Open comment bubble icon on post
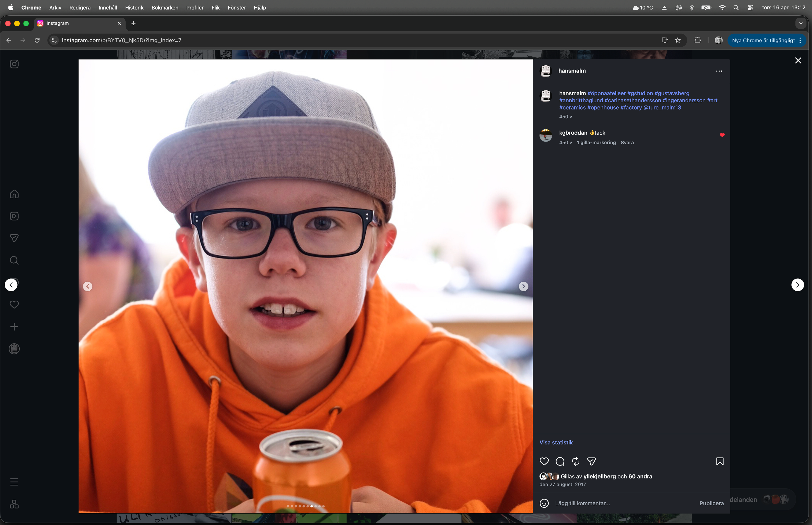Image resolution: width=812 pixels, height=525 pixels. coord(560,461)
